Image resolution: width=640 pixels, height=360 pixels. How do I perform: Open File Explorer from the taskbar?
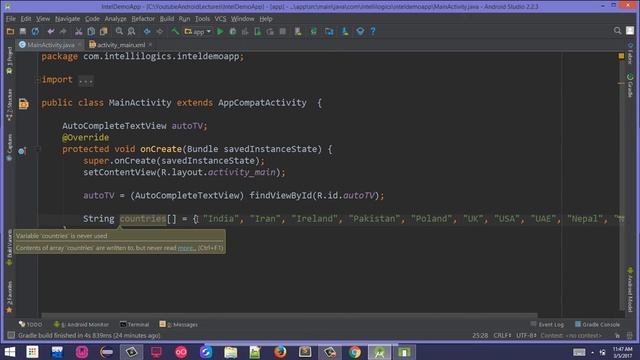point(231,352)
